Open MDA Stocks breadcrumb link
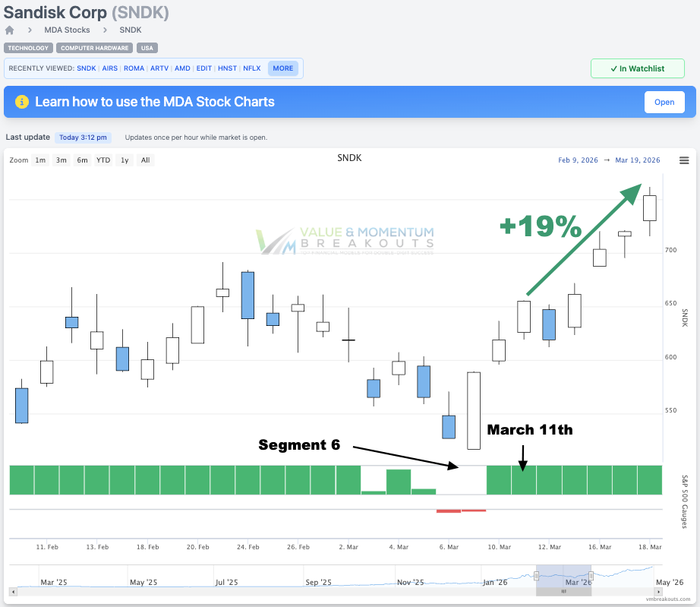700x607 pixels. [67, 30]
